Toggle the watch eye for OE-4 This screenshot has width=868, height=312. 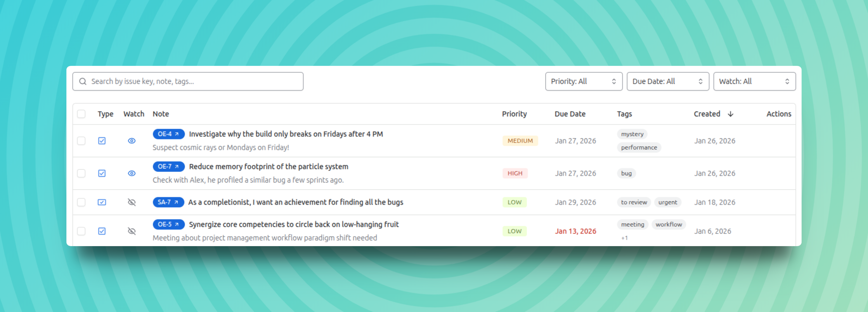point(132,141)
